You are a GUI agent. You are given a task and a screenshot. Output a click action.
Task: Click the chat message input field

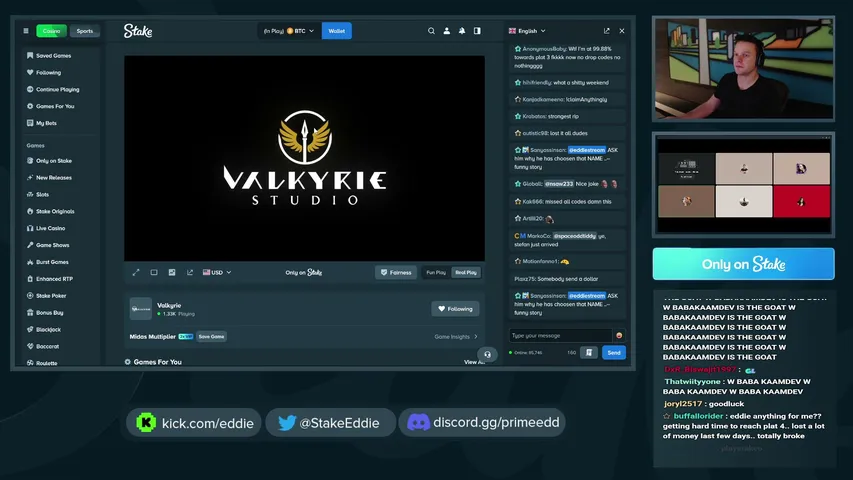pyautogui.click(x=560, y=335)
